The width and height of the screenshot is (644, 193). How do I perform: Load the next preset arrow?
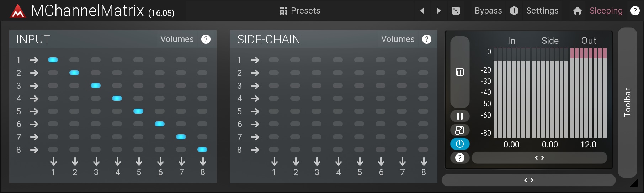tap(438, 11)
